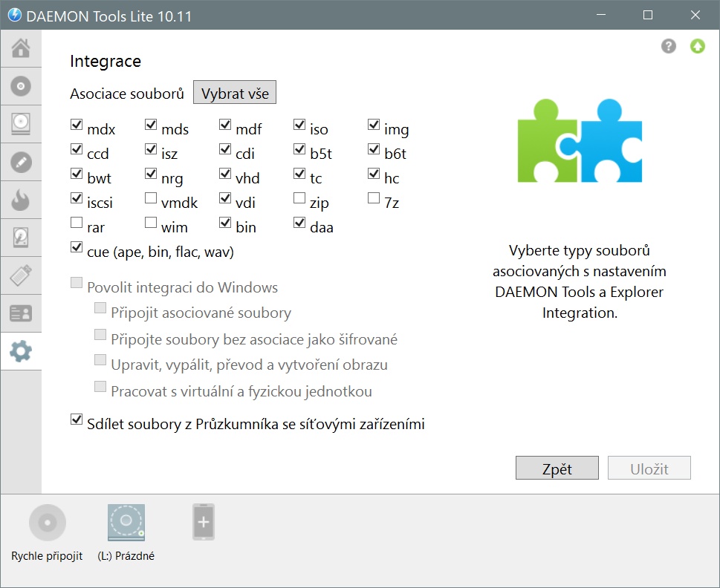The height and width of the screenshot is (588, 720).
Task: Open the Home sidebar icon
Action: pyautogui.click(x=21, y=48)
